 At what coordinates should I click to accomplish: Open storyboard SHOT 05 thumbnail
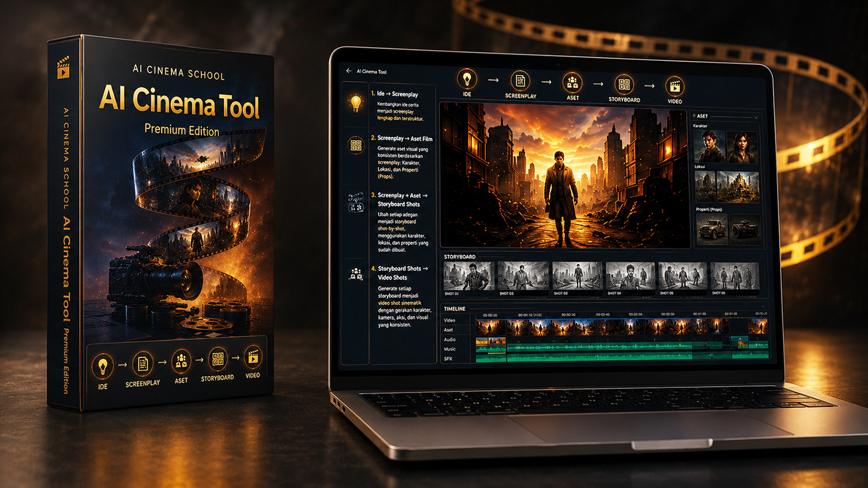pos(683,276)
